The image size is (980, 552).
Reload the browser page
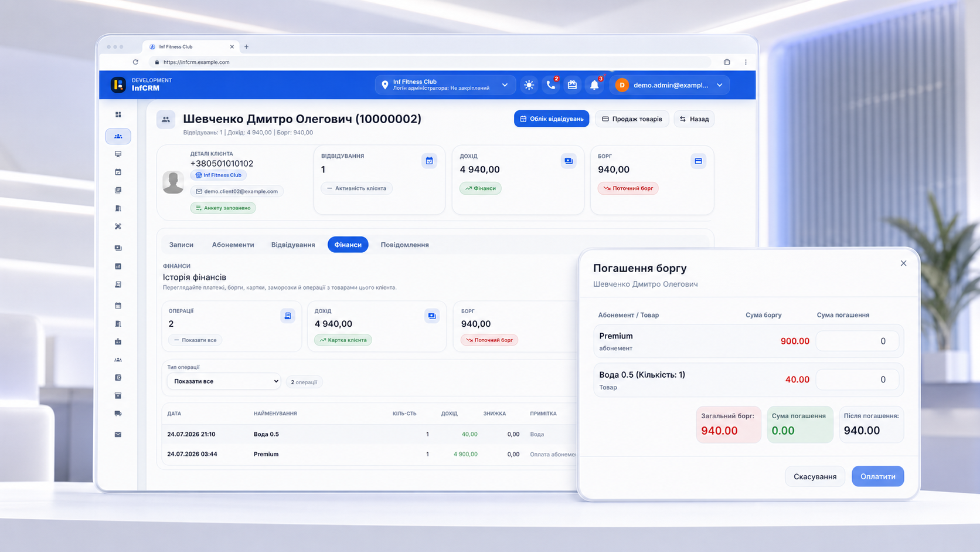135,62
